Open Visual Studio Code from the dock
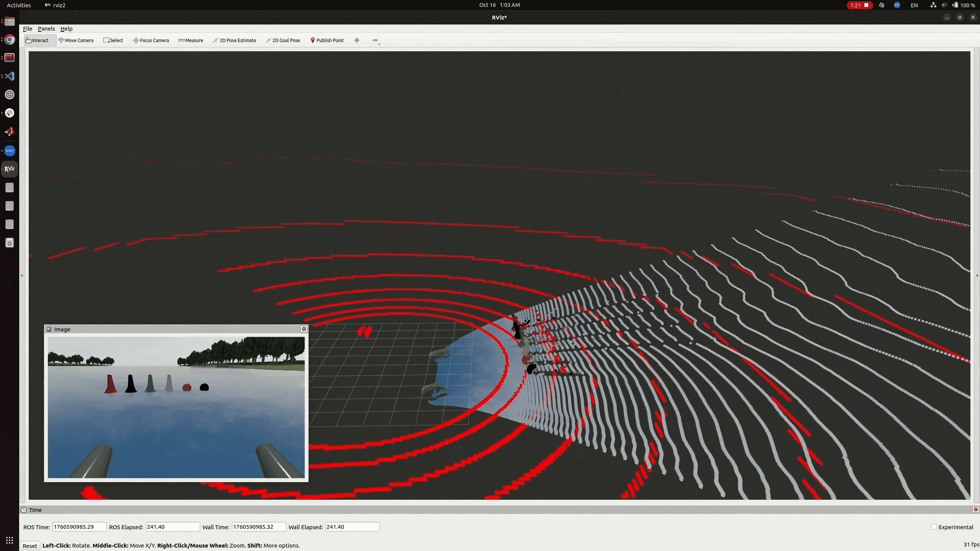 coord(9,76)
